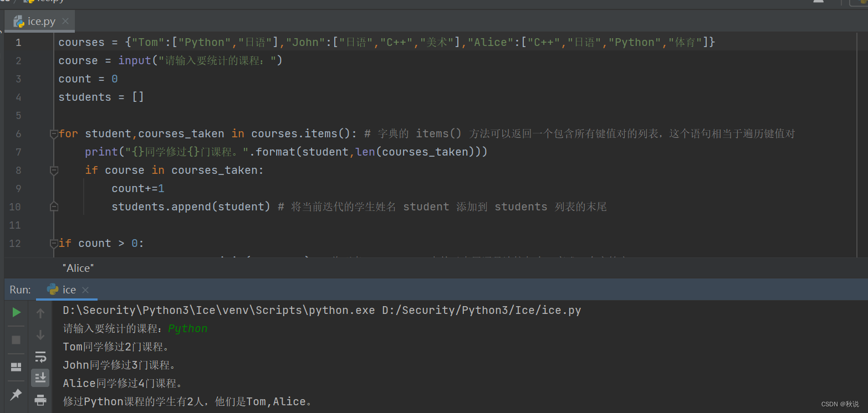Click the 'Run:' panel label
Image resolution: width=868 pixels, height=413 pixels.
[x=20, y=290]
